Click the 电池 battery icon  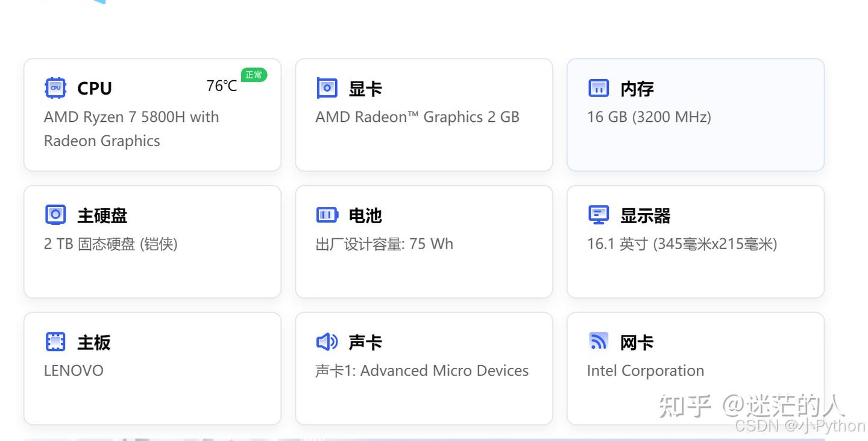[x=327, y=214]
